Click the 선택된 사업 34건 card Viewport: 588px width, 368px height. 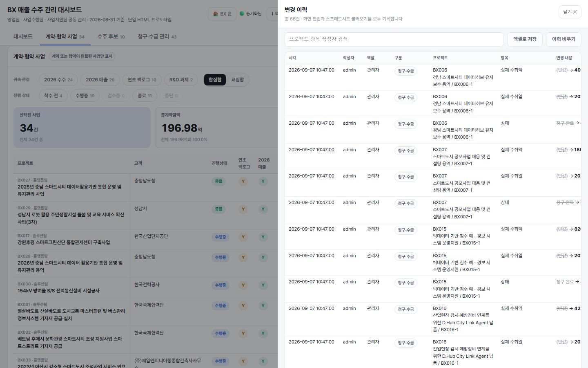tap(82, 128)
